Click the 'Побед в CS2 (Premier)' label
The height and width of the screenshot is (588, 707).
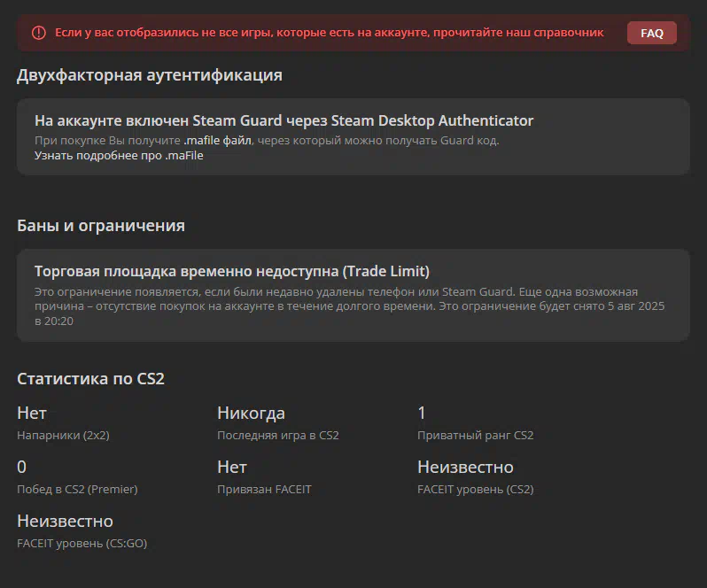(x=78, y=490)
